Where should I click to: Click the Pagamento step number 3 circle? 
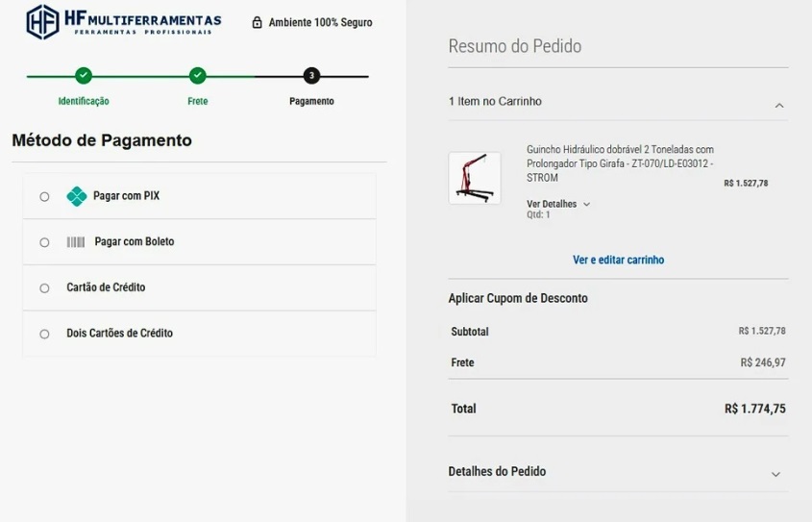pyautogui.click(x=311, y=76)
